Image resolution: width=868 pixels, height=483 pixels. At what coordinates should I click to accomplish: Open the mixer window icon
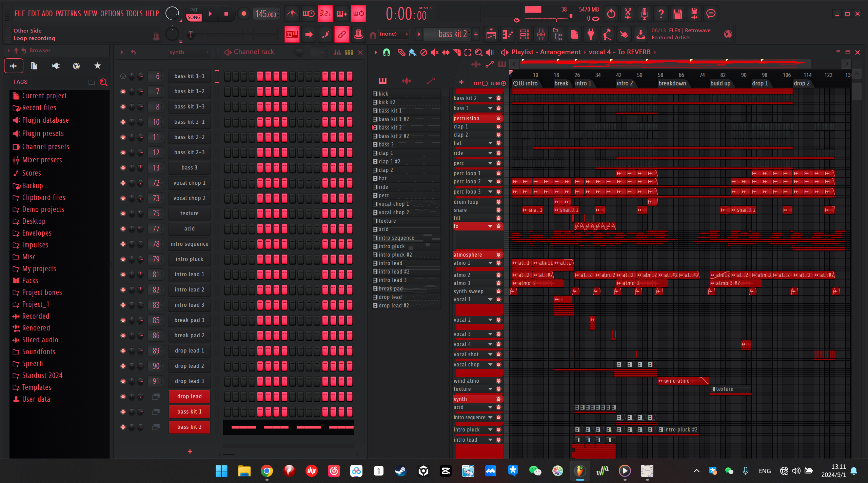pyautogui.click(x=541, y=34)
